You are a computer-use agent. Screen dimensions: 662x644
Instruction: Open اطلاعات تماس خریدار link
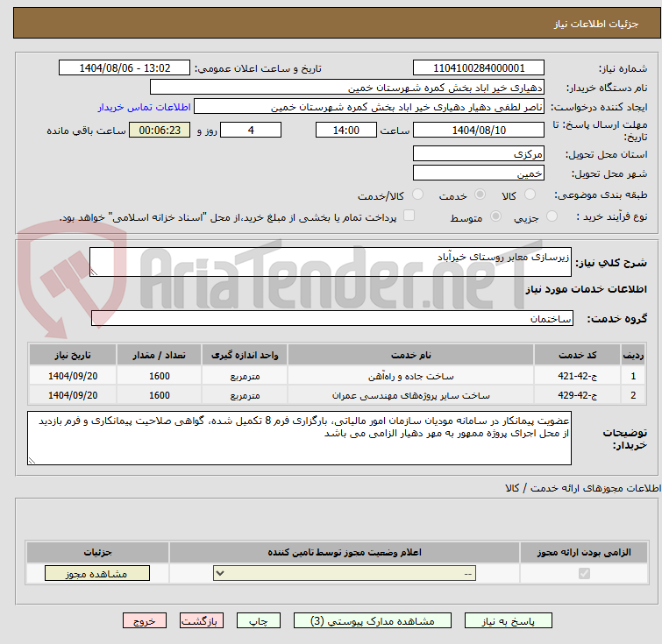(x=145, y=107)
